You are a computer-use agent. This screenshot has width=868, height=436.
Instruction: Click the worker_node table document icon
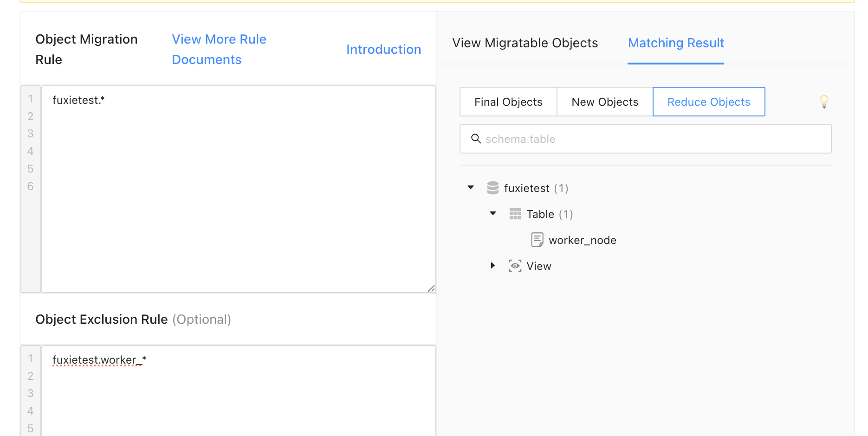537,240
